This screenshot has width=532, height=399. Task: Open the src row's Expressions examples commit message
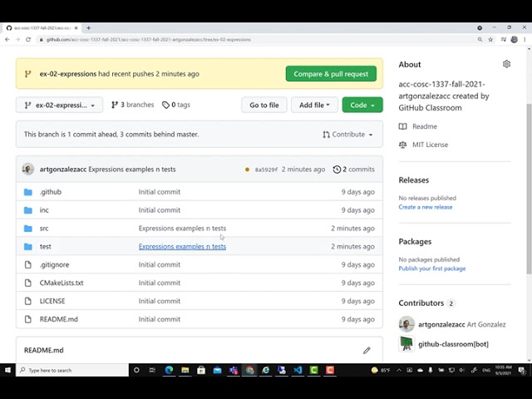click(x=182, y=229)
